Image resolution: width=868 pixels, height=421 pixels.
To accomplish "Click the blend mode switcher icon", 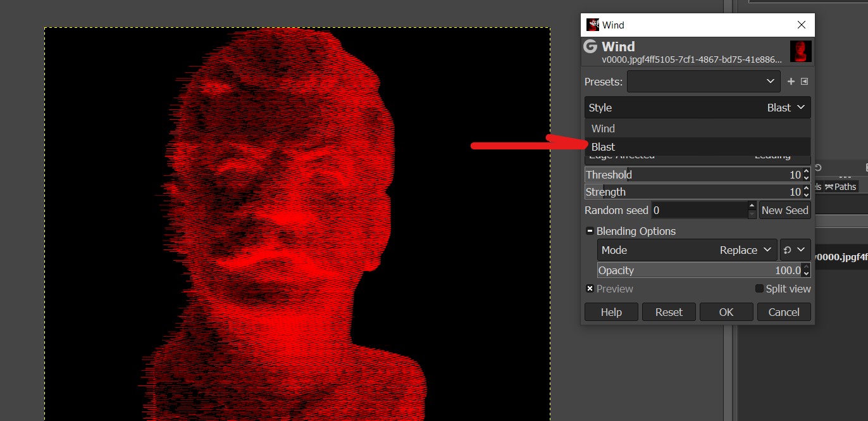I will click(795, 250).
